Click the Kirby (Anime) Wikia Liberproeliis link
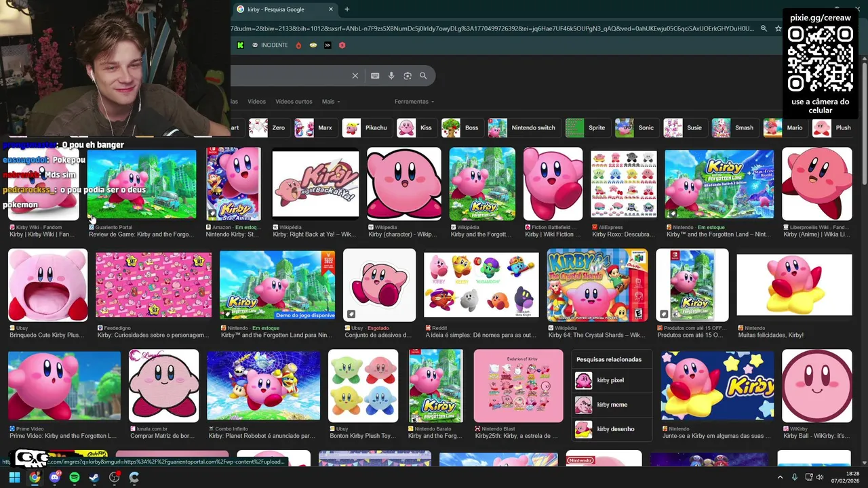This screenshot has width=868, height=488. 816,235
